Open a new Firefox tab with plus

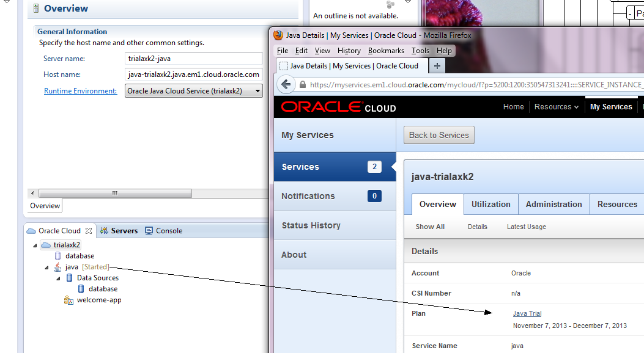437,65
